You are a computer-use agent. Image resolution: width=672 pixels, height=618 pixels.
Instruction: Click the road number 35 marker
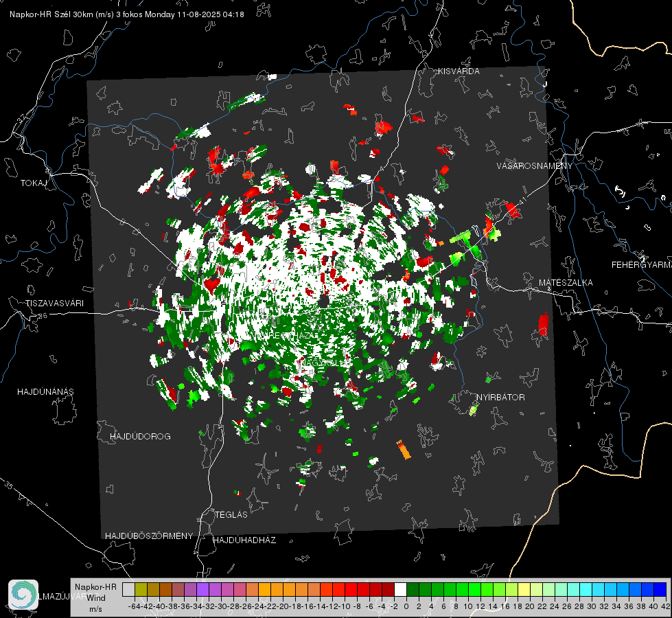coord(8,485)
